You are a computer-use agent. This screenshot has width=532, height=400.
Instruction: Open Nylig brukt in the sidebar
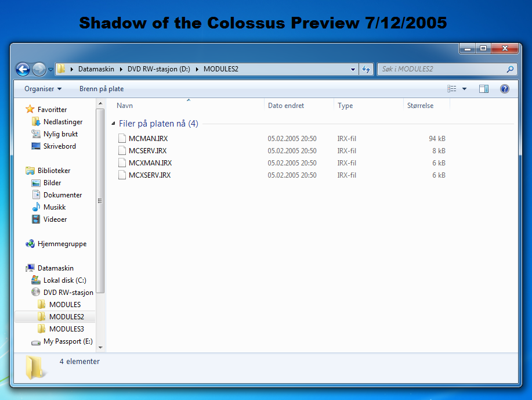[x=60, y=134]
